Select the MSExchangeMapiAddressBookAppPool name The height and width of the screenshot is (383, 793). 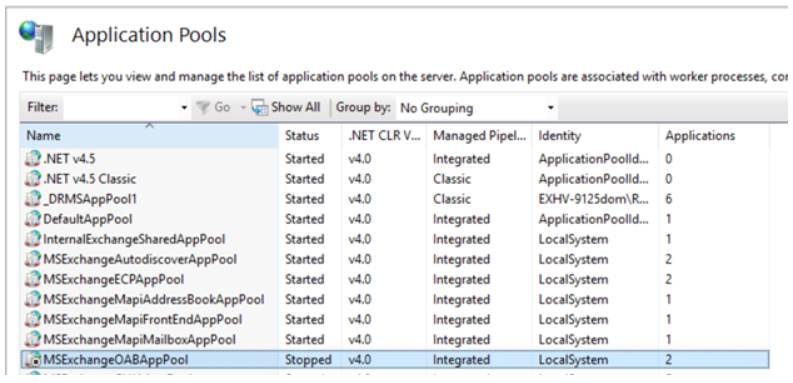click(154, 300)
